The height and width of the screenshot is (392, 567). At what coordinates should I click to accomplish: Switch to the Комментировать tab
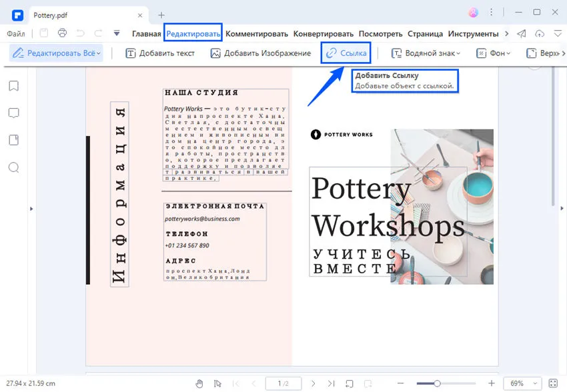[x=257, y=34]
